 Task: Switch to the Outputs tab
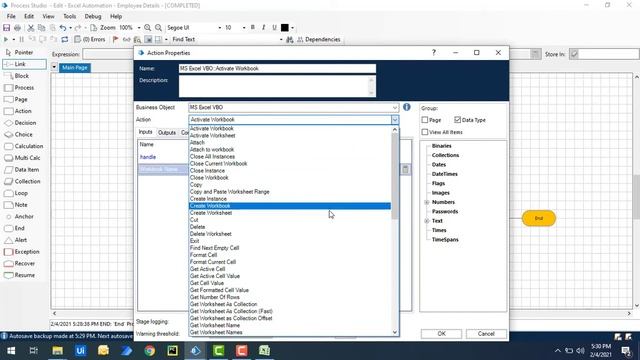pyautogui.click(x=167, y=133)
